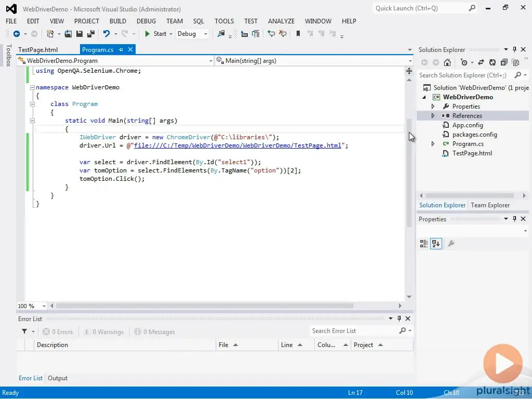Click the Error List filter funnel icon
The image size is (532, 399).
24,331
